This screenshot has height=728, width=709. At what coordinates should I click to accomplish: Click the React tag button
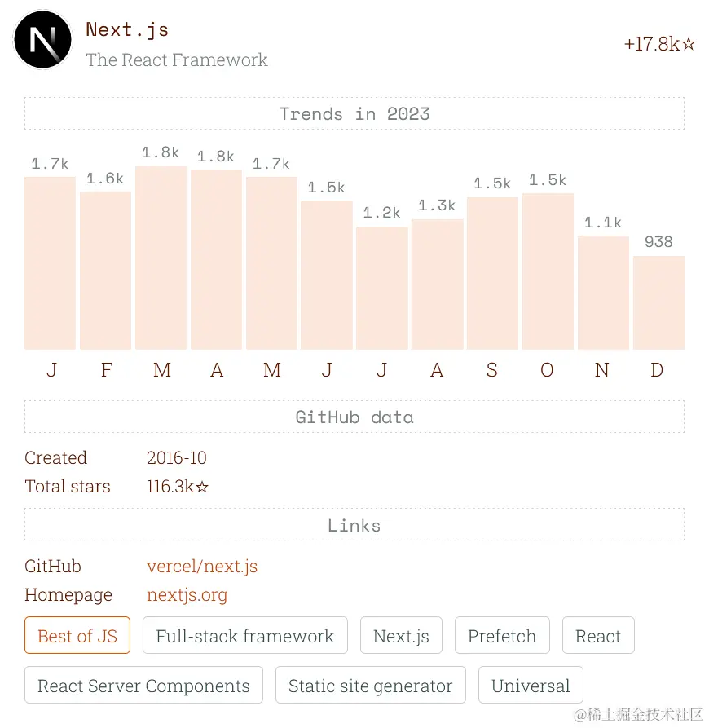(598, 636)
